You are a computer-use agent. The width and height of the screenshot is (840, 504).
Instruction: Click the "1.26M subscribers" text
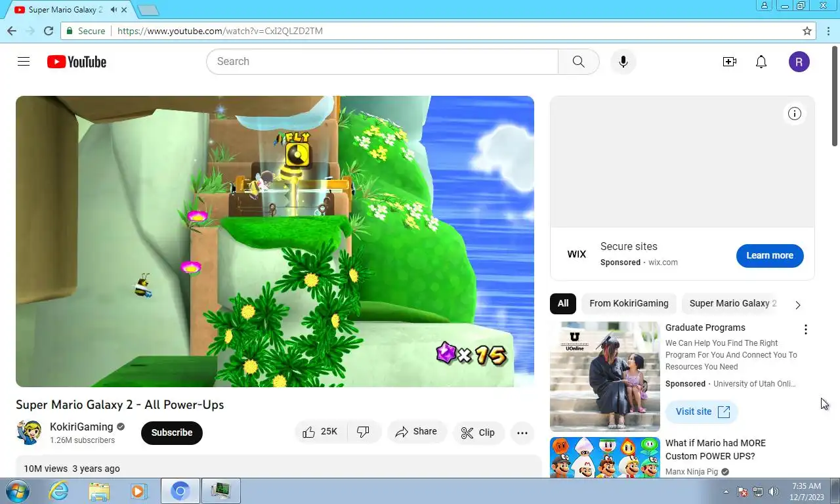click(82, 440)
